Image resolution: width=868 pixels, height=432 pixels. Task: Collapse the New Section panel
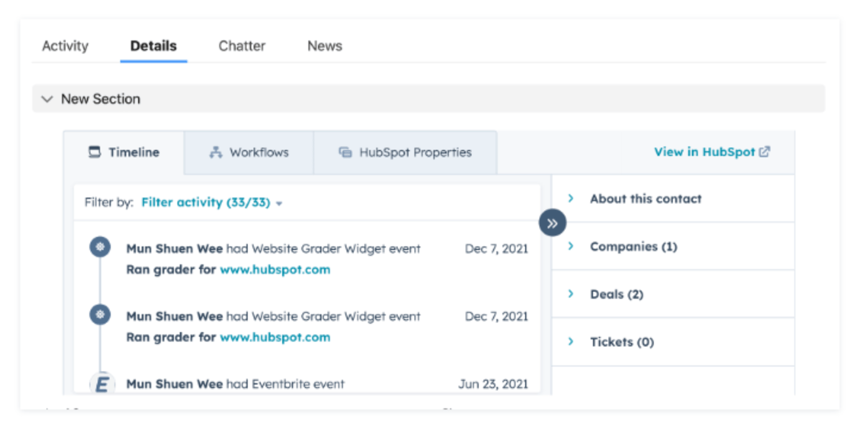pyautogui.click(x=47, y=98)
